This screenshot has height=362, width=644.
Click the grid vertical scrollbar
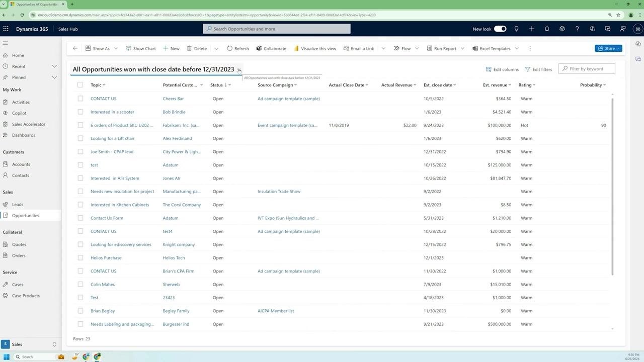tap(612, 186)
